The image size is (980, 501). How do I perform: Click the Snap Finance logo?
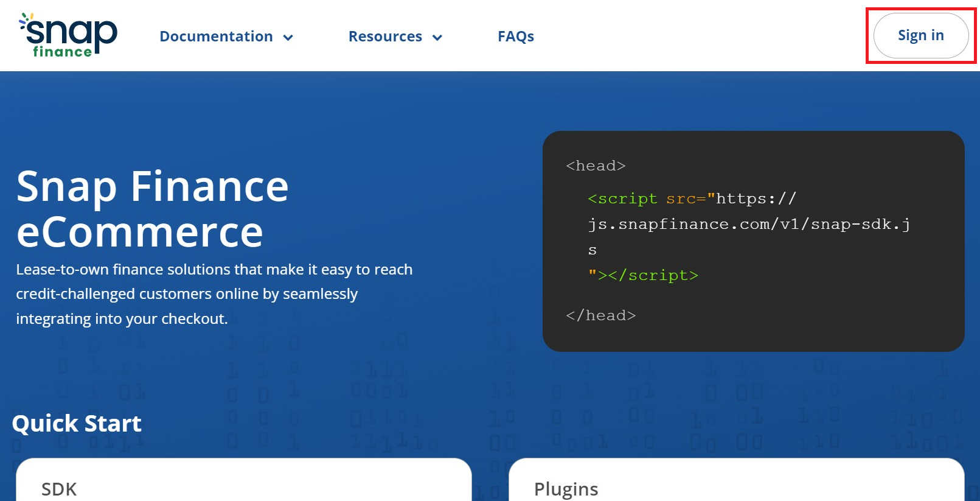click(x=68, y=35)
